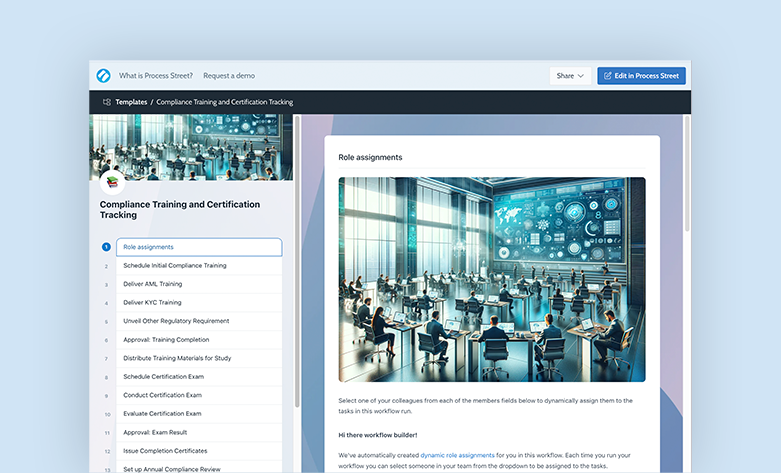
Task: Click the blue step 1 number badge
Action: coord(106,247)
